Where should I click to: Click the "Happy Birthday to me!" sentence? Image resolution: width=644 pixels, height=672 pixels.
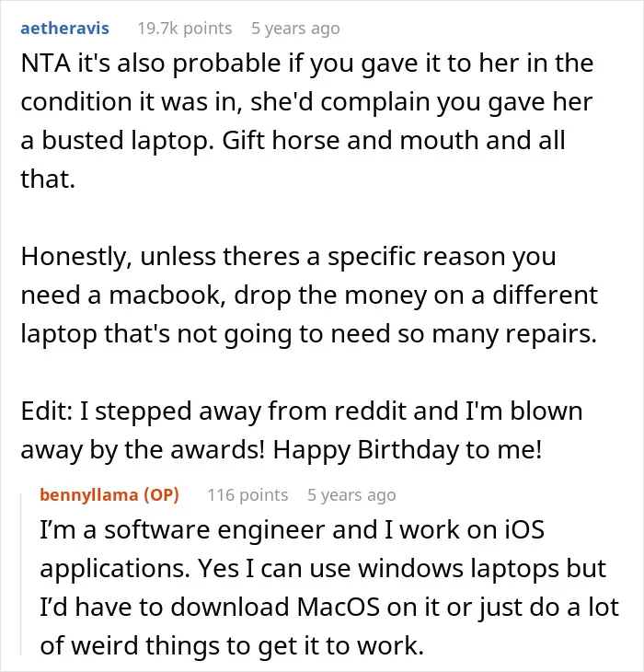click(x=408, y=450)
